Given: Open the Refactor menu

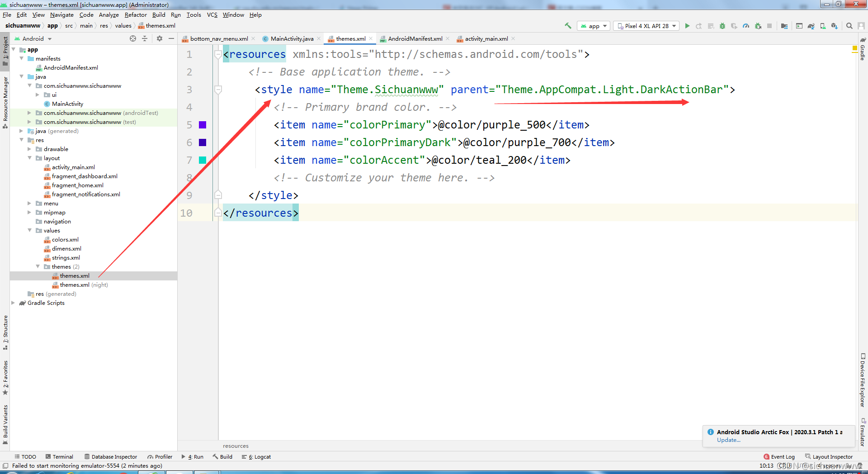Looking at the screenshot, I should coord(136,14).
